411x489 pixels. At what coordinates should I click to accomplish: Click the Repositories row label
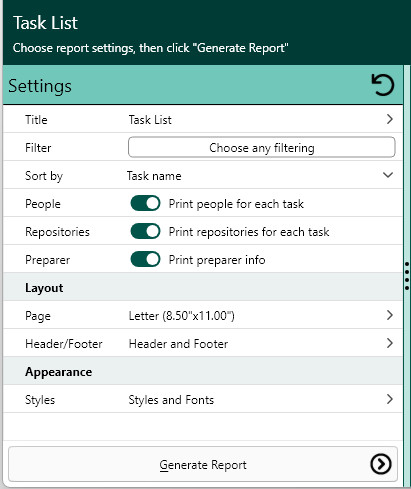tap(57, 232)
